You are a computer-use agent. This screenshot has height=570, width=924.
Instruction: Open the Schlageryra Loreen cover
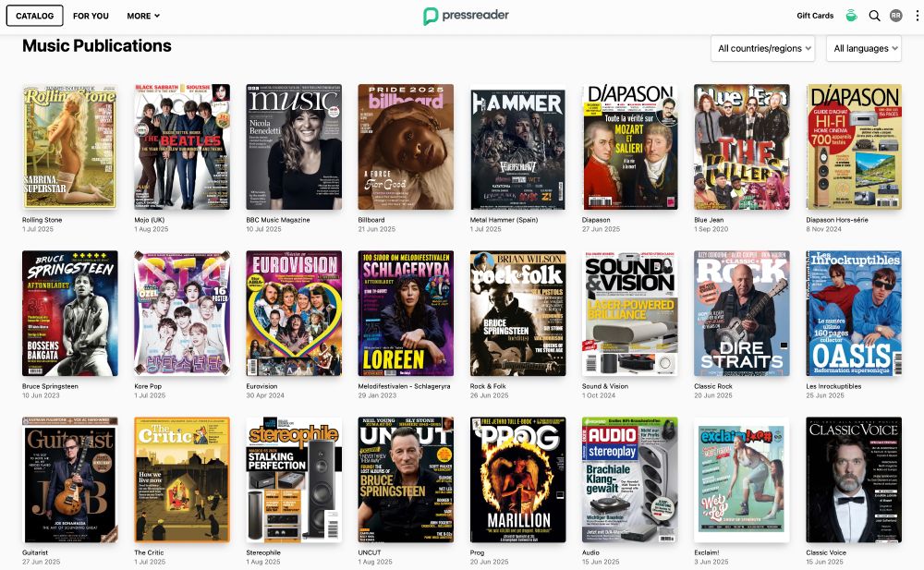click(406, 313)
